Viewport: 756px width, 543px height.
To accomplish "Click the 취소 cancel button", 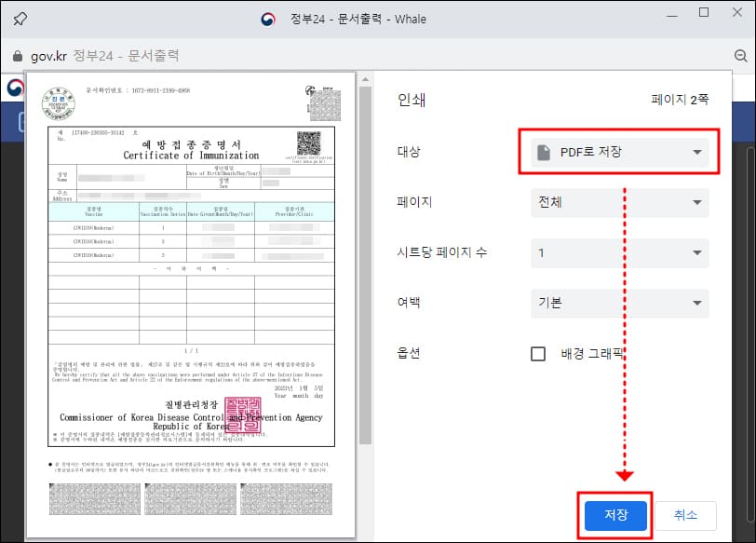I will pos(685,514).
